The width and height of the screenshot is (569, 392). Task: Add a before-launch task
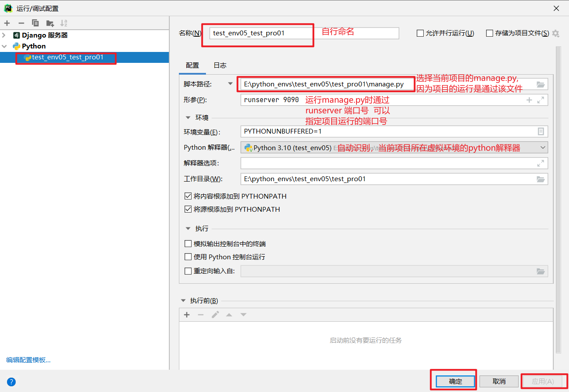(x=187, y=315)
